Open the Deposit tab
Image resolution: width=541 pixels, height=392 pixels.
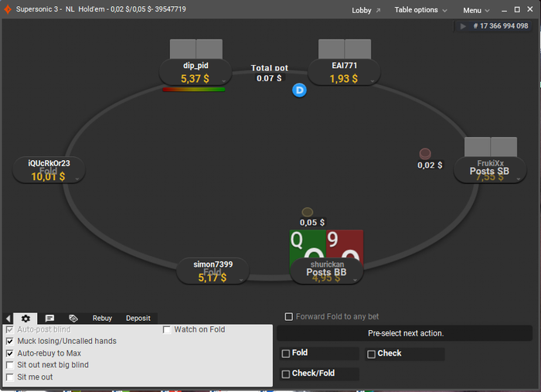138,318
